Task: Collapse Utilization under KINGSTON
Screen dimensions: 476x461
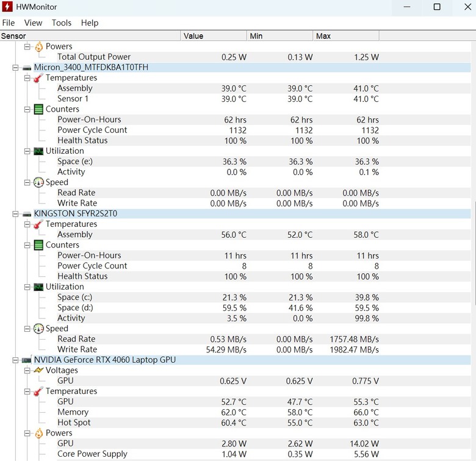Action: (x=27, y=287)
